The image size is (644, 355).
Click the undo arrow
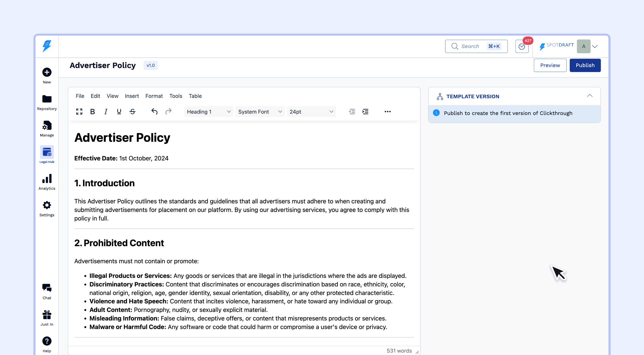[x=154, y=112]
